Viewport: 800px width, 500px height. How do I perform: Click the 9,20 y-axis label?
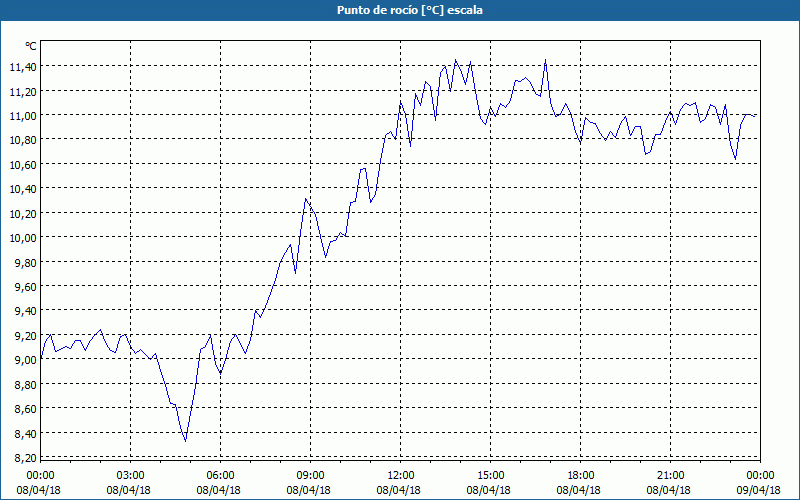26,336
